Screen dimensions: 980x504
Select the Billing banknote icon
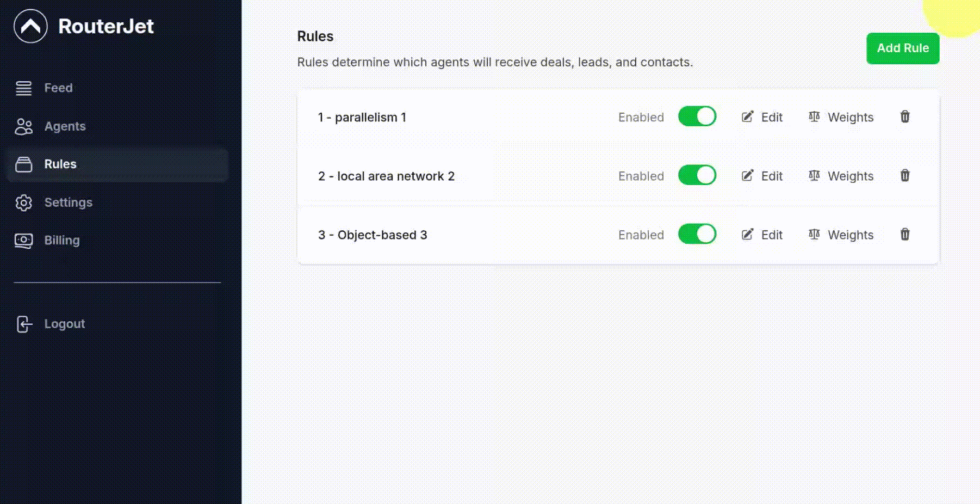coord(23,240)
